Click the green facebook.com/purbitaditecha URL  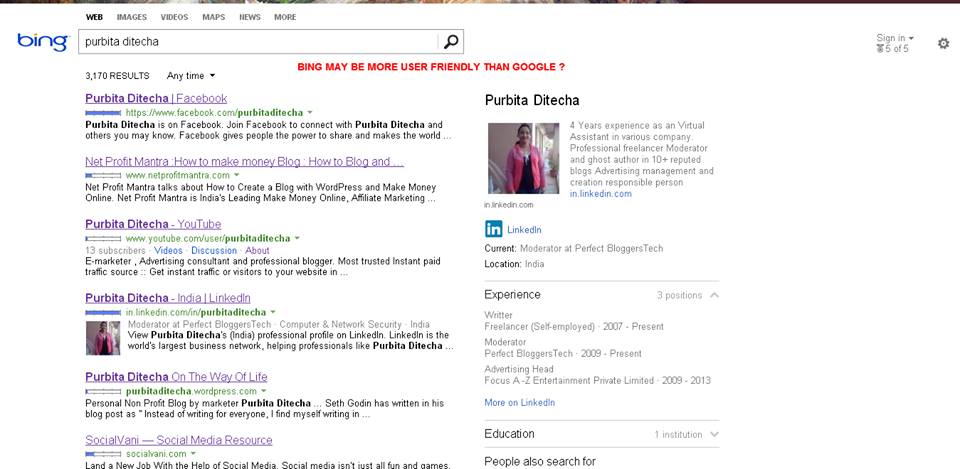point(214,113)
